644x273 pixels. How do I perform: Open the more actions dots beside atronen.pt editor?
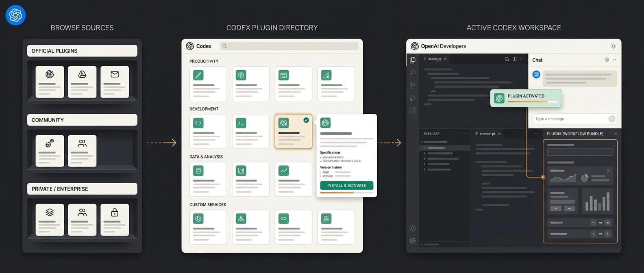pos(537,134)
